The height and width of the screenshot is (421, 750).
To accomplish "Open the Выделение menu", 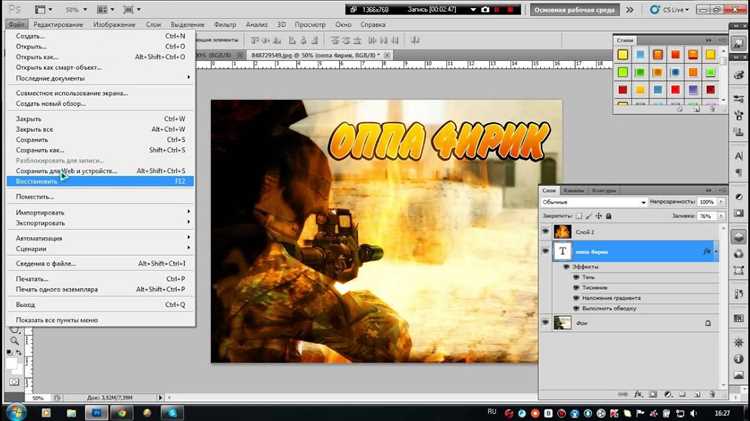I will coord(187,24).
